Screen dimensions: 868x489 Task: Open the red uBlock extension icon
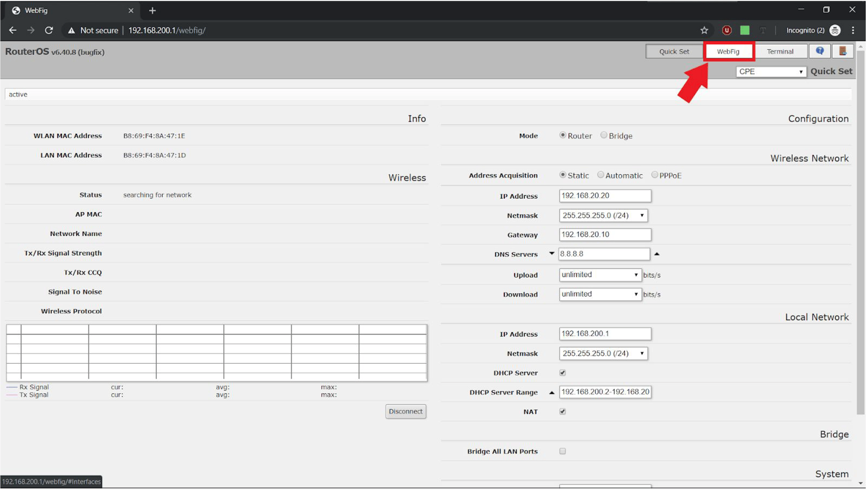click(x=727, y=30)
